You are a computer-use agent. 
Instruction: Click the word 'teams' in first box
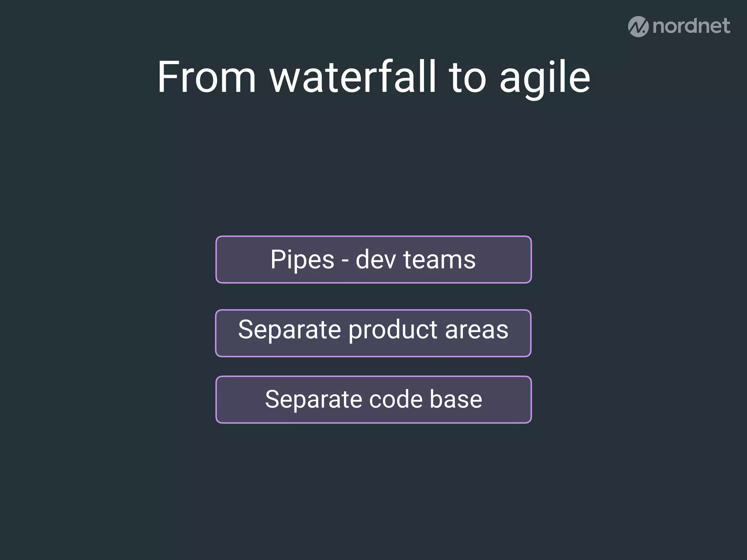click(439, 260)
